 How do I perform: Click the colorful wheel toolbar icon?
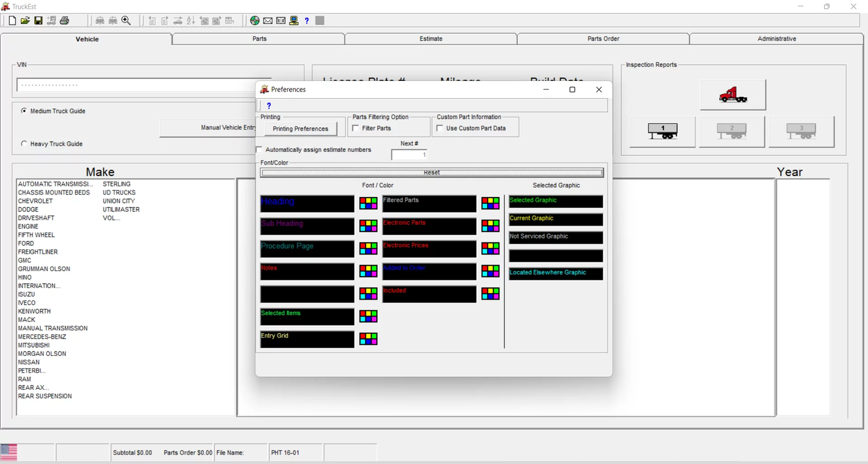[x=255, y=20]
